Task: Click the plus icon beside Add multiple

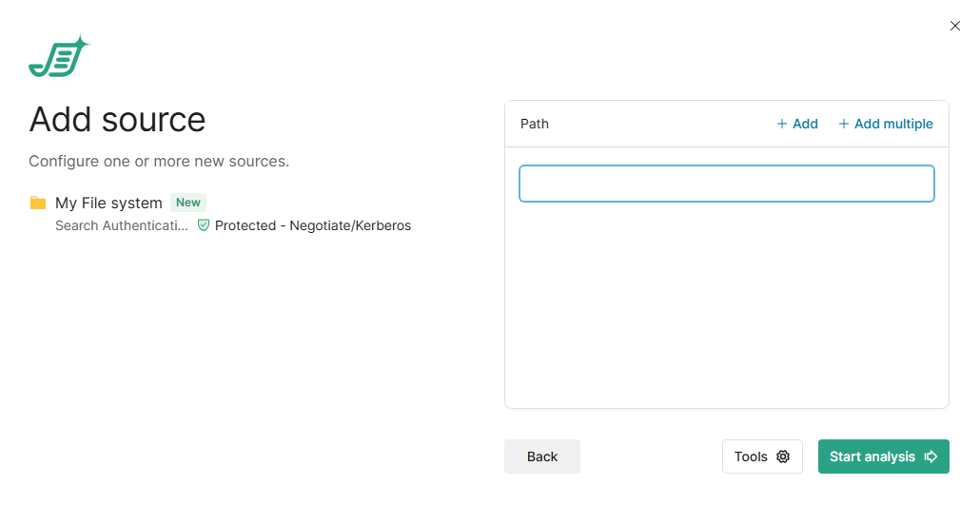Action: pos(843,124)
